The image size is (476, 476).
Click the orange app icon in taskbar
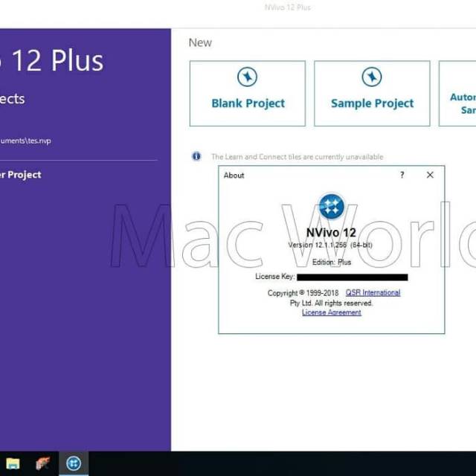(43, 464)
